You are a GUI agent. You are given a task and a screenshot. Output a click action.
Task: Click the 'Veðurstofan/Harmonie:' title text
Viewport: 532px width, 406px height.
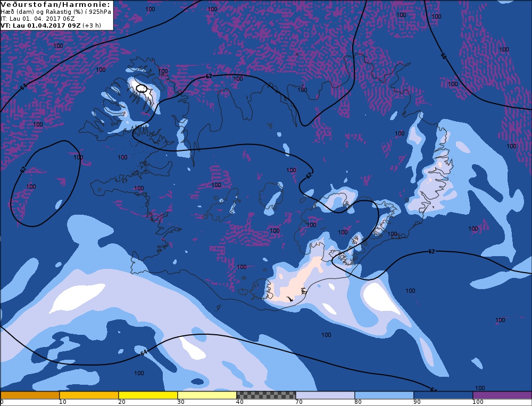[x=55, y=5]
